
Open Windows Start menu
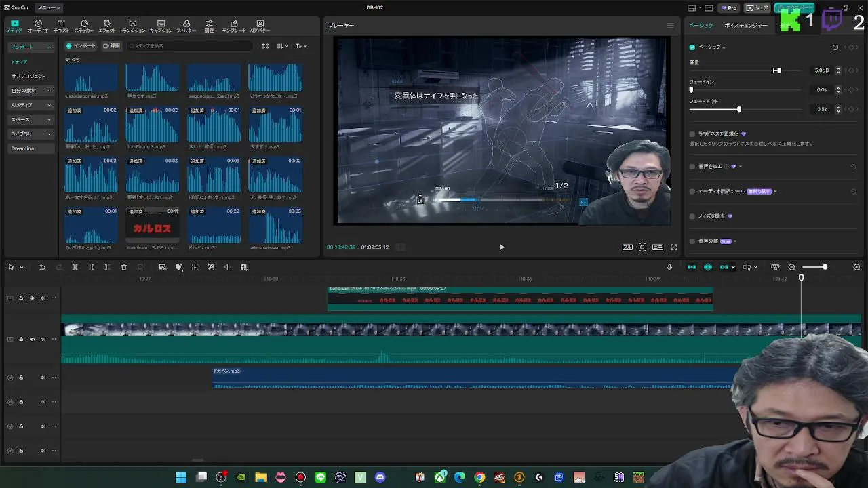181,478
